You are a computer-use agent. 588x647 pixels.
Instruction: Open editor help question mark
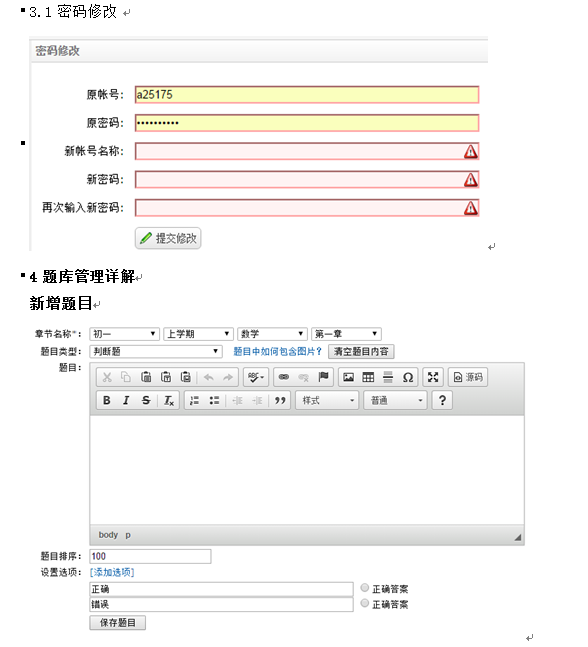pyautogui.click(x=442, y=400)
